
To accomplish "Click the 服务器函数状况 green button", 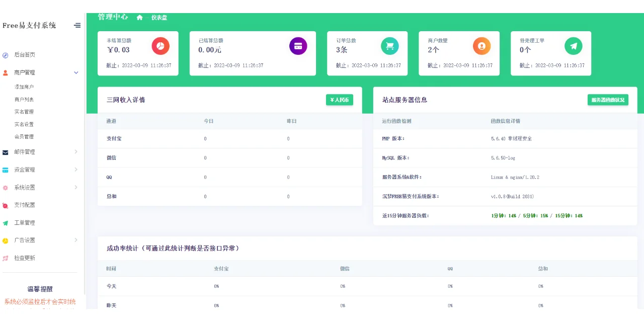I will [x=607, y=100].
